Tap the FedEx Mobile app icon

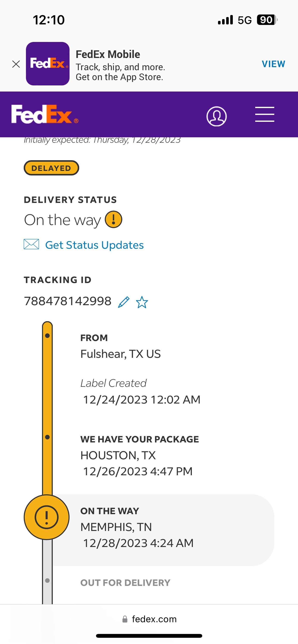(x=48, y=64)
